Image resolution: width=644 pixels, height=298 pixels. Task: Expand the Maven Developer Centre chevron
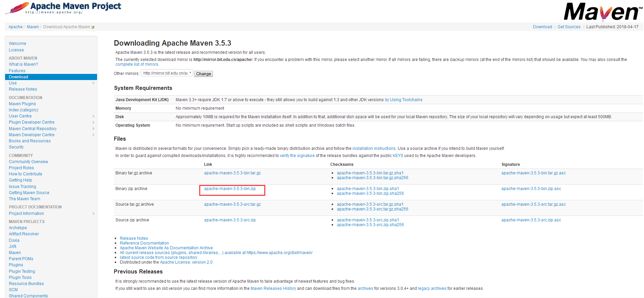click(93, 135)
